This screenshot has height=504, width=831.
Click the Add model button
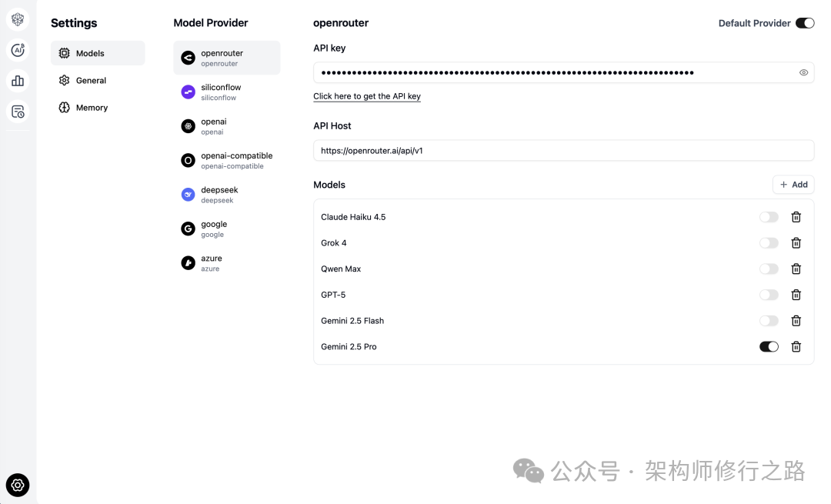click(793, 185)
